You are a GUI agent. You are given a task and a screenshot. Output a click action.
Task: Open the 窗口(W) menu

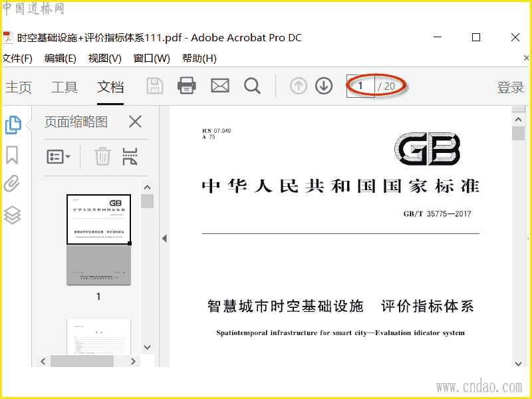152,59
